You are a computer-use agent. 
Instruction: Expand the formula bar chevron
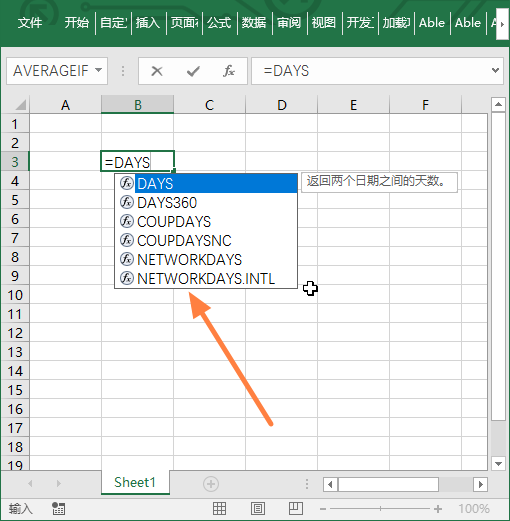(495, 70)
